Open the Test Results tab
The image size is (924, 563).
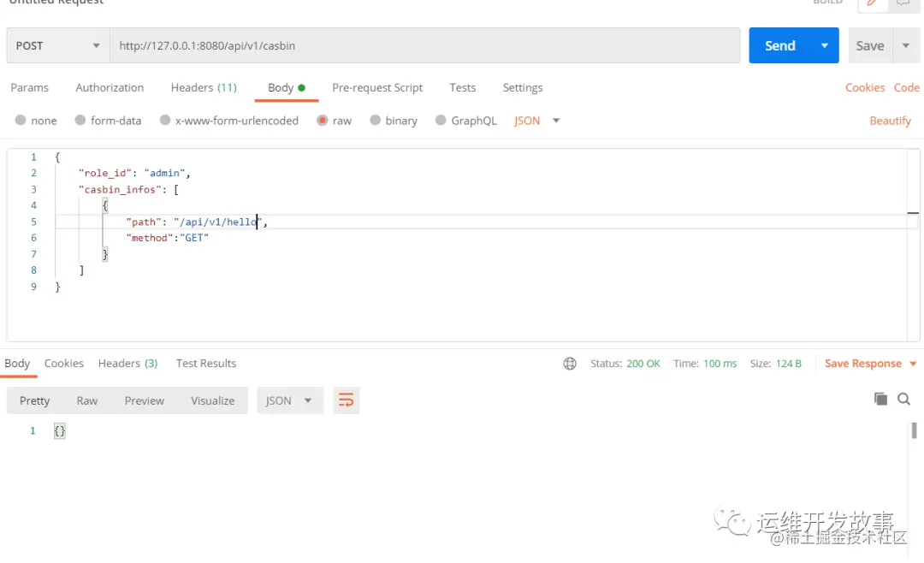point(205,363)
